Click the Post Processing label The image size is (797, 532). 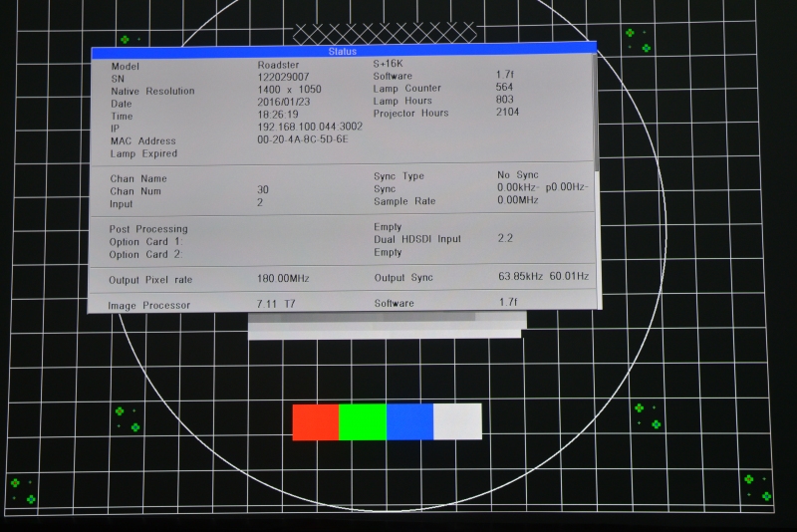pyautogui.click(x=148, y=229)
